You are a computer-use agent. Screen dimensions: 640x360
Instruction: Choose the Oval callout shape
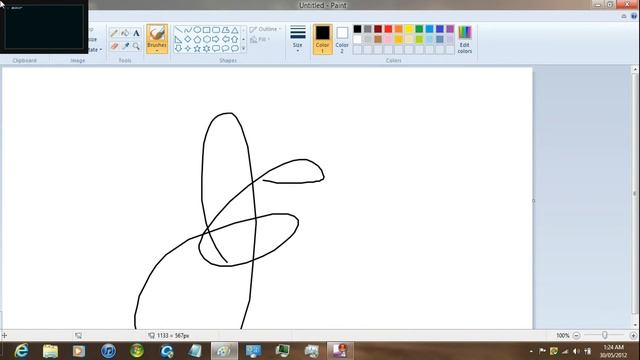225,49
